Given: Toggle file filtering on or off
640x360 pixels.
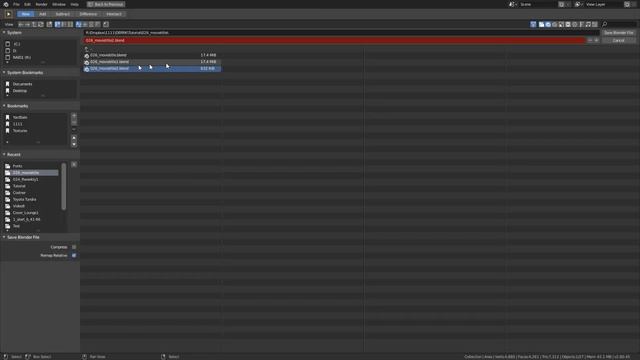Looking at the screenshot, I should click(533, 24).
